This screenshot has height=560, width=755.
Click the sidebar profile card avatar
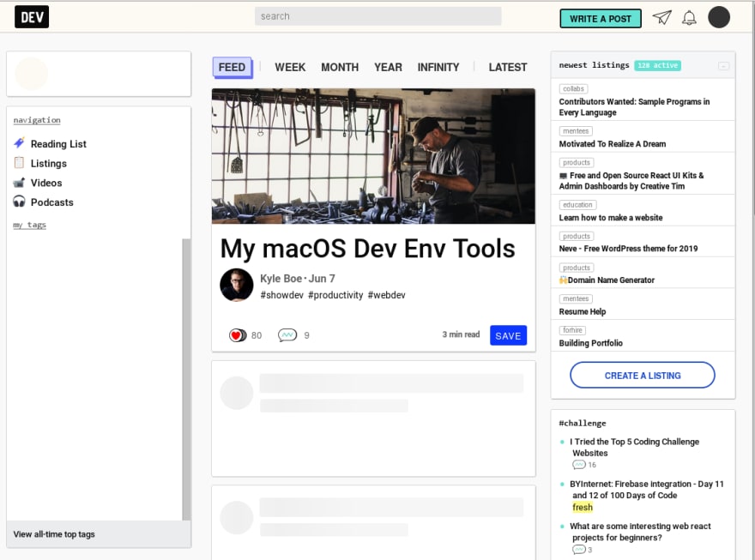31,74
